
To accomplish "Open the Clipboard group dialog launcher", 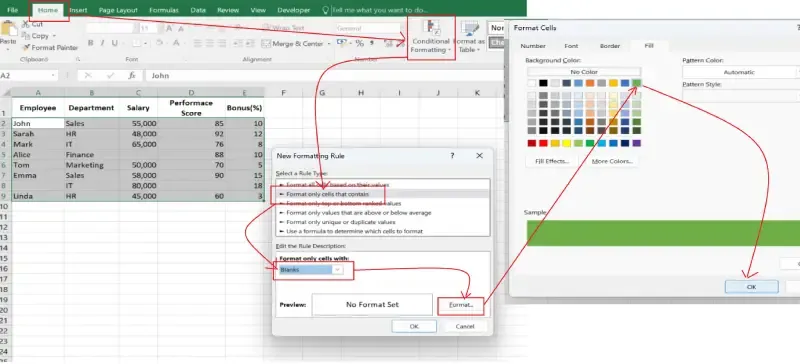I will coord(78,60).
